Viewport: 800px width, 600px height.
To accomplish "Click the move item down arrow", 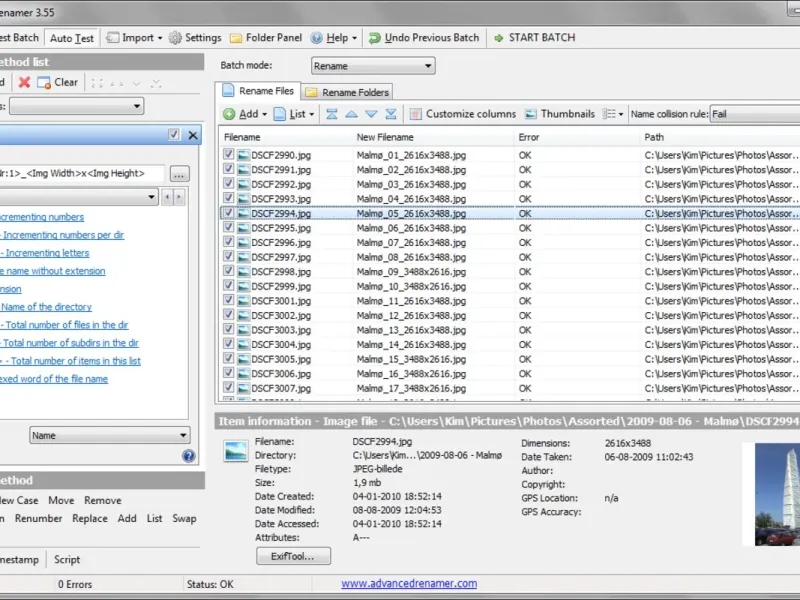I will click(x=371, y=114).
